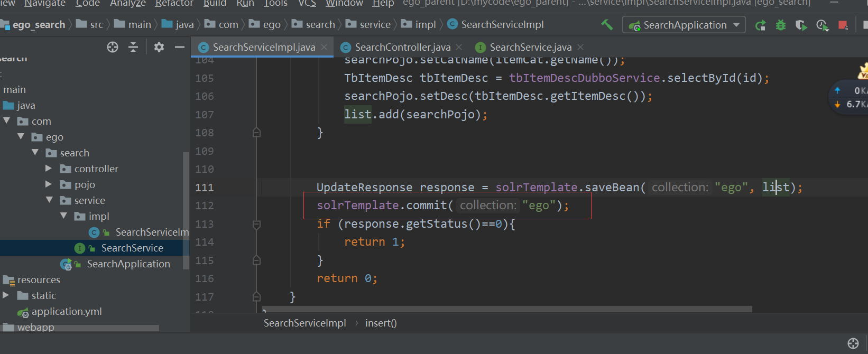Open project panel settings gear

159,47
